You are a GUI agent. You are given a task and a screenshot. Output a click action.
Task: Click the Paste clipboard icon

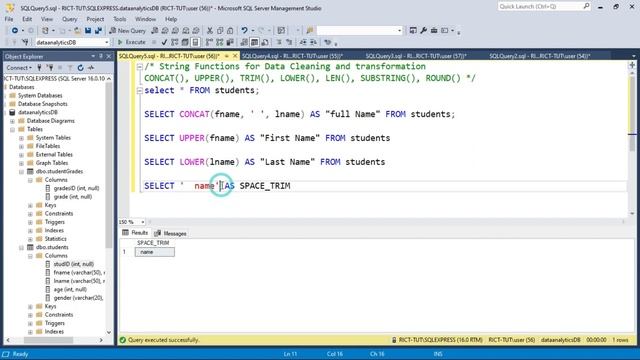[230, 31]
